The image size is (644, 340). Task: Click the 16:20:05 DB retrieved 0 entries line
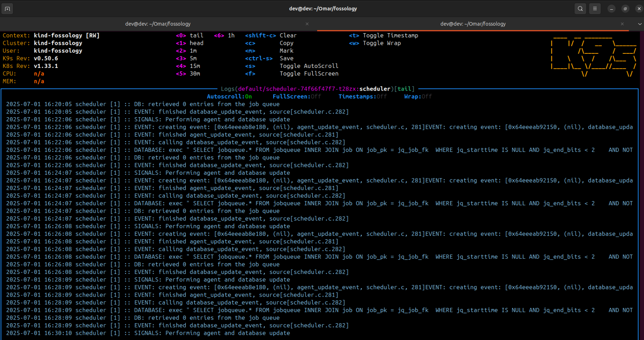(143, 104)
